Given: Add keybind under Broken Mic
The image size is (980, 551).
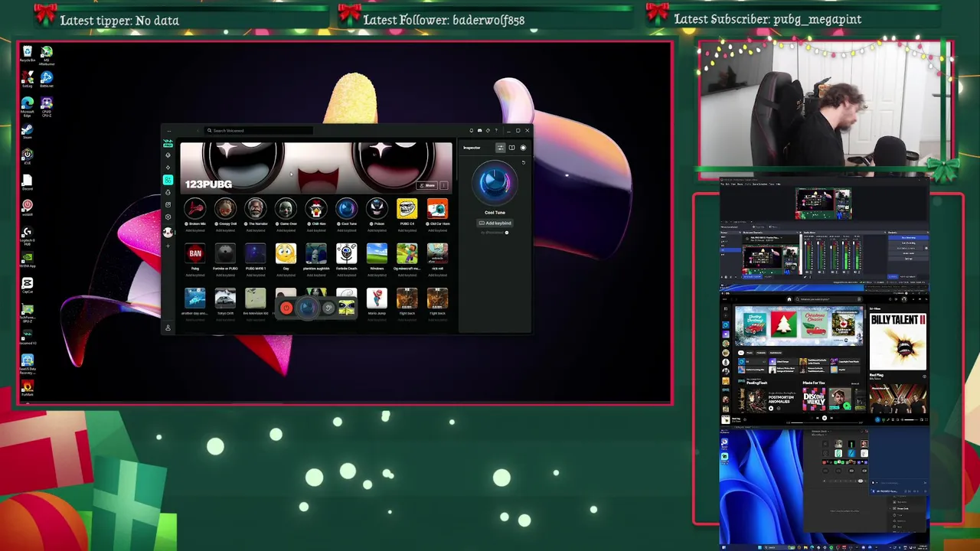Looking at the screenshot, I should pos(195,230).
